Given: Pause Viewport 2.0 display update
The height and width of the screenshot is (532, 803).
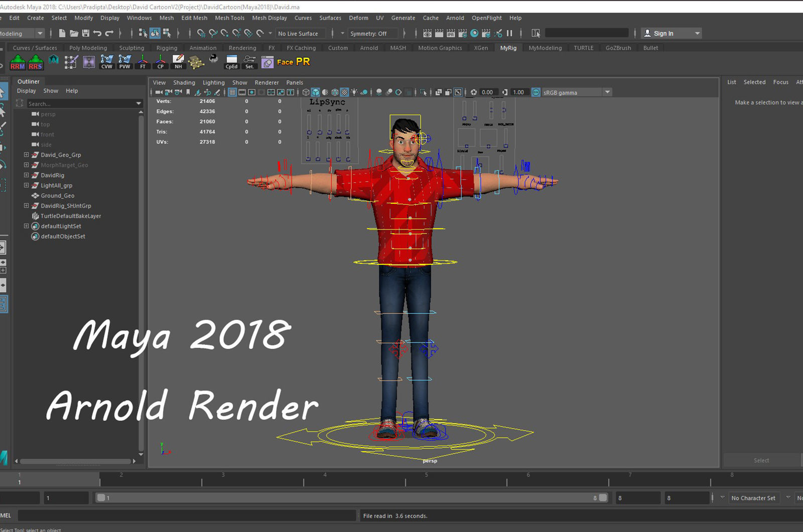Looking at the screenshot, I should (509, 33).
